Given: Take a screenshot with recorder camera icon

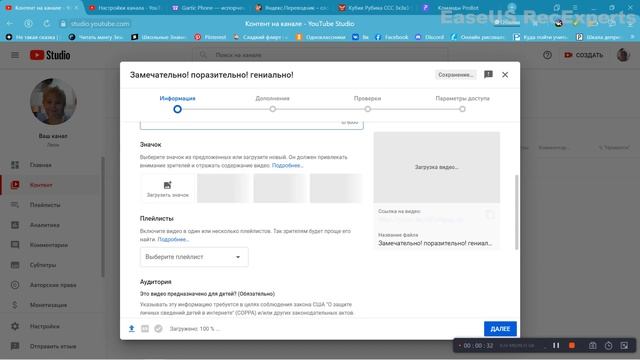Looking at the screenshot, I should tap(592, 345).
